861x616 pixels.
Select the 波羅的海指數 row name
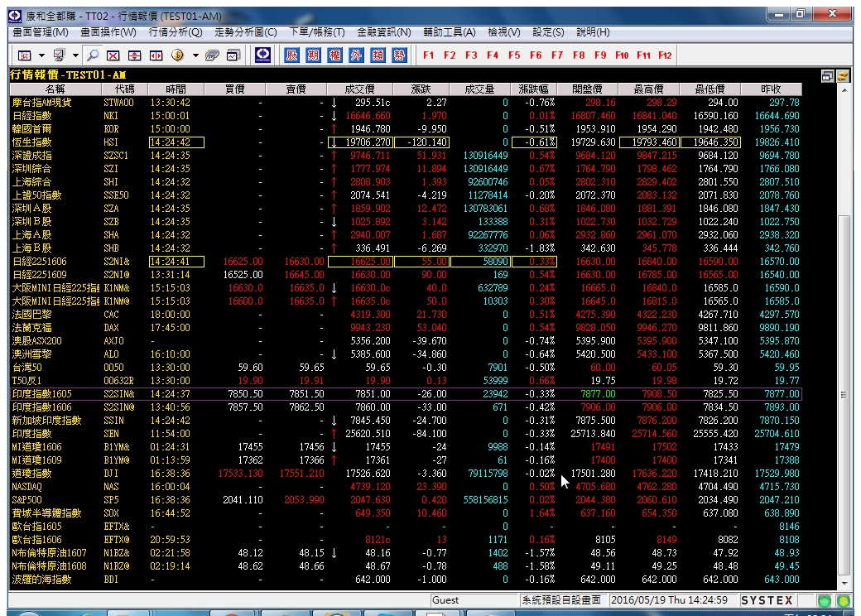[x=41, y=580]
